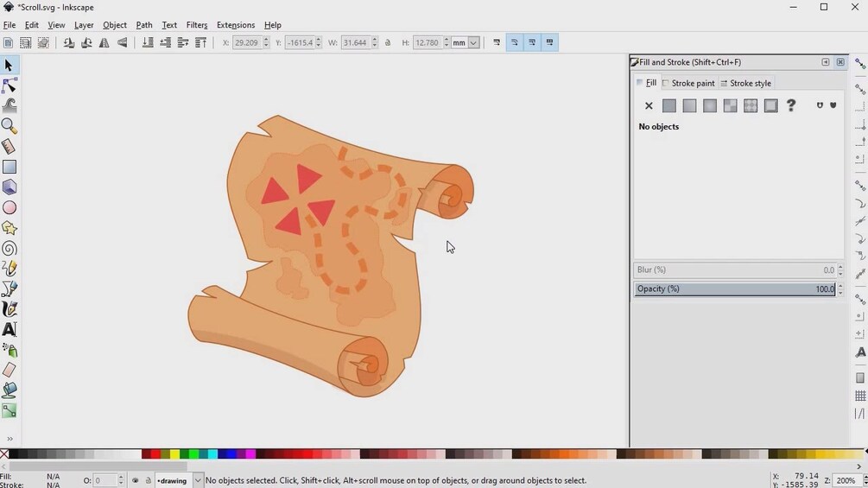Select the Spiral tool
Screen dimensions: 868x488
coord(9,249)
